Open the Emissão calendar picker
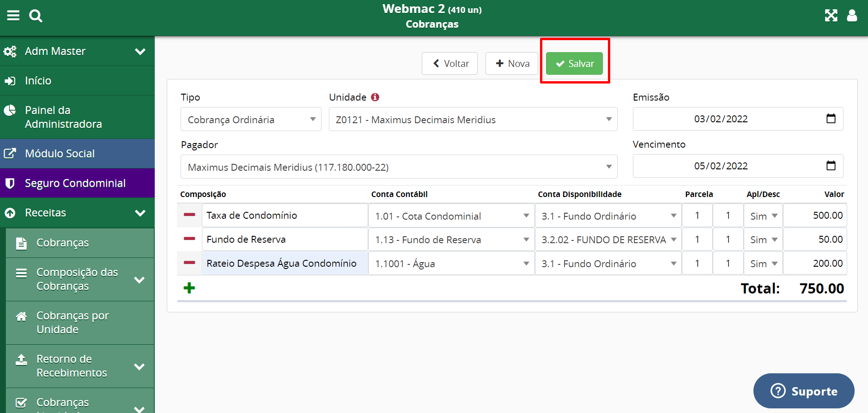Screen dimensions: 868x413 point(831,119)
